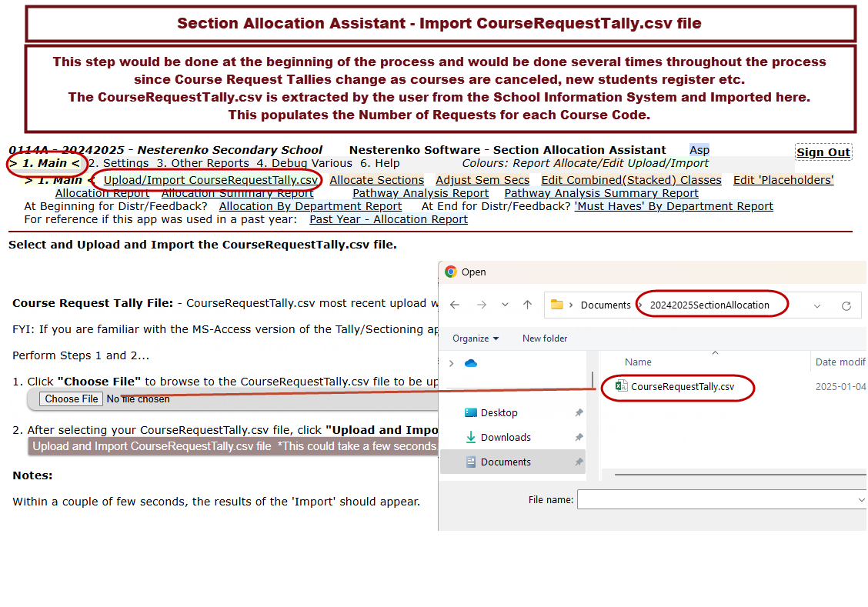
Task: Click the Name column header
Action: pos(638,362)
